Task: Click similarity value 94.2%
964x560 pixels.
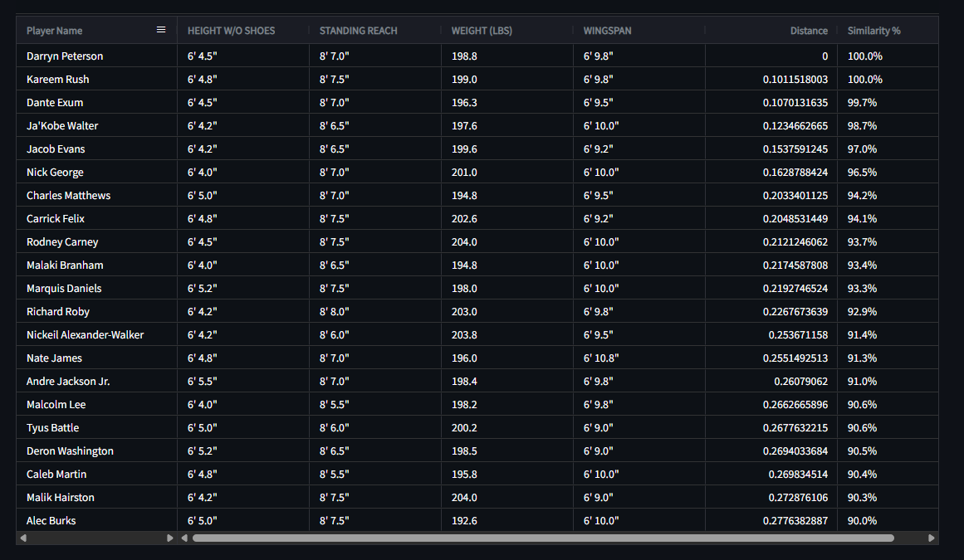Action: (x=862, y=195)
